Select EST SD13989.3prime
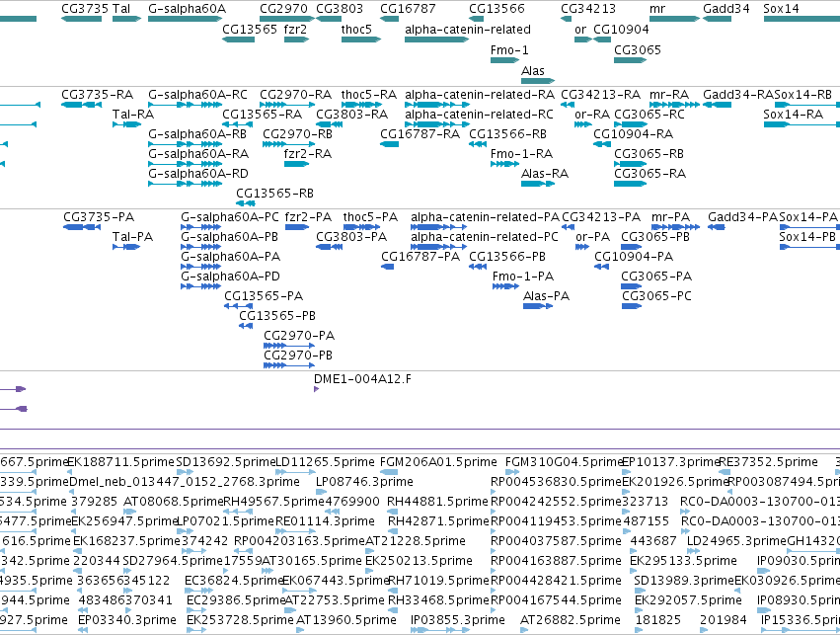 pyautogui.click(x=684, y=581)
